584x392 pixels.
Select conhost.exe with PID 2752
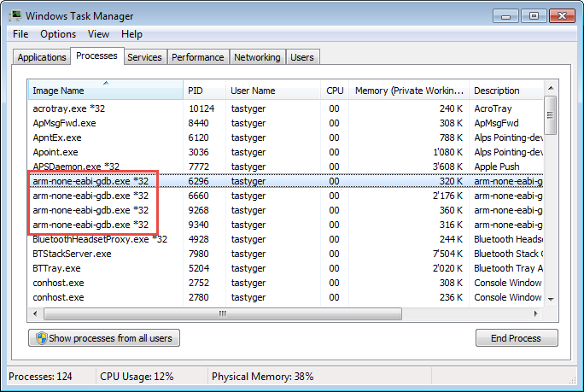[285, 283]
